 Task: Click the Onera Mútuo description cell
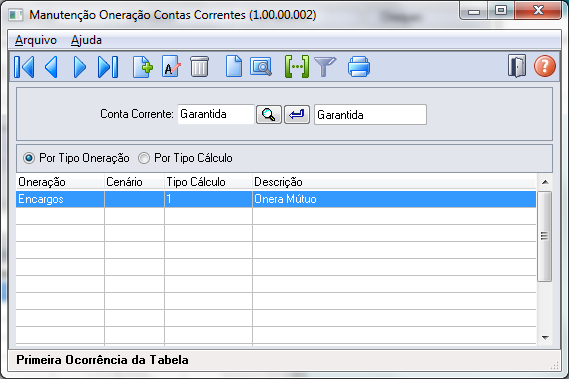394,199
